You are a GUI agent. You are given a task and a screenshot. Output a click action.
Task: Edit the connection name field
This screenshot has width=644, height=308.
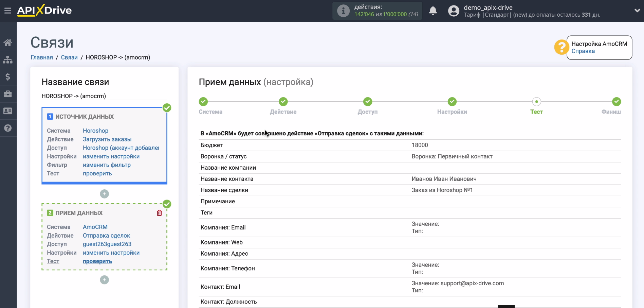pyautogui.click(x=104, y=96)
